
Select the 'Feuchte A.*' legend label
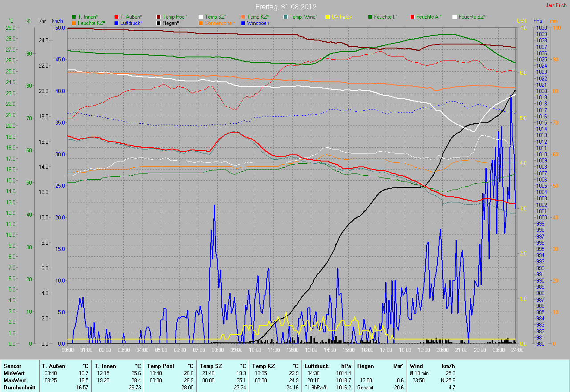[x=429, y=17]
